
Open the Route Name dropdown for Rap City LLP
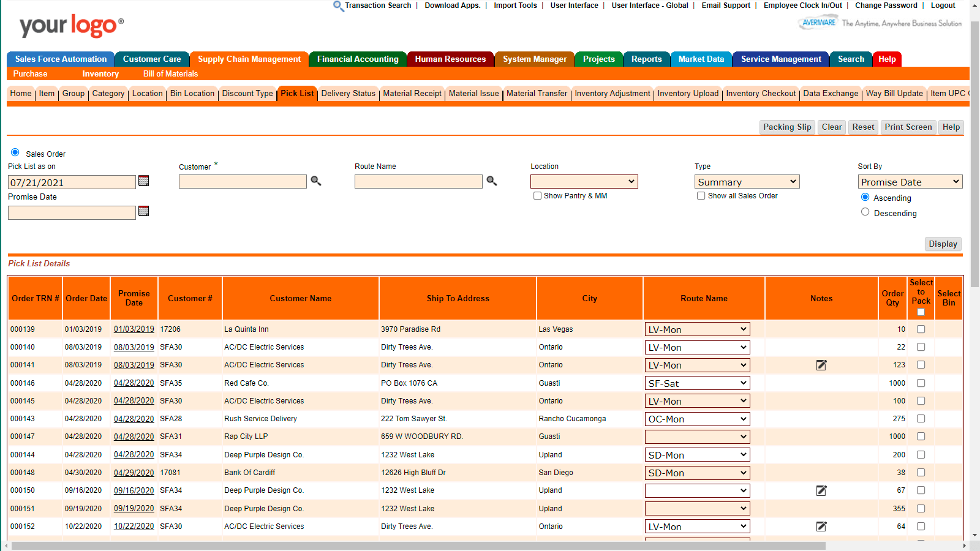point(697,437)
